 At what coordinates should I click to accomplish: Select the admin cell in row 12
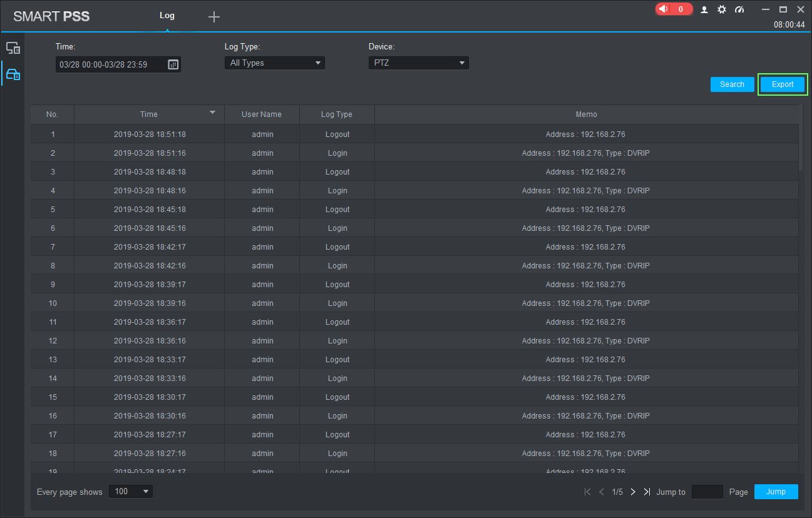(x=262, y=341)
